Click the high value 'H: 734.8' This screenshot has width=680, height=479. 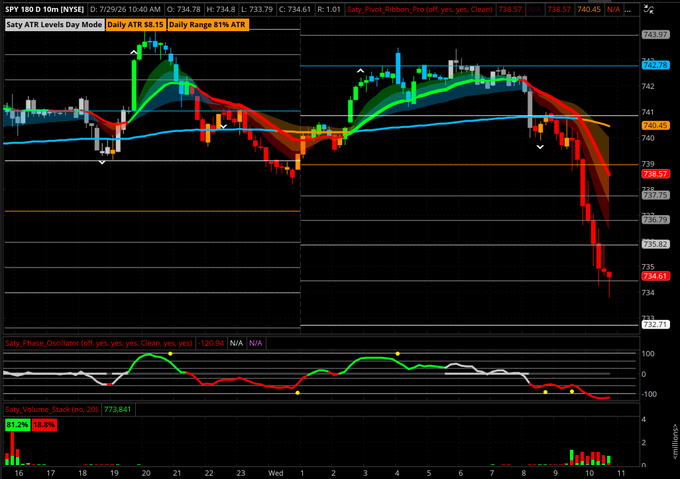coord(221,9)
